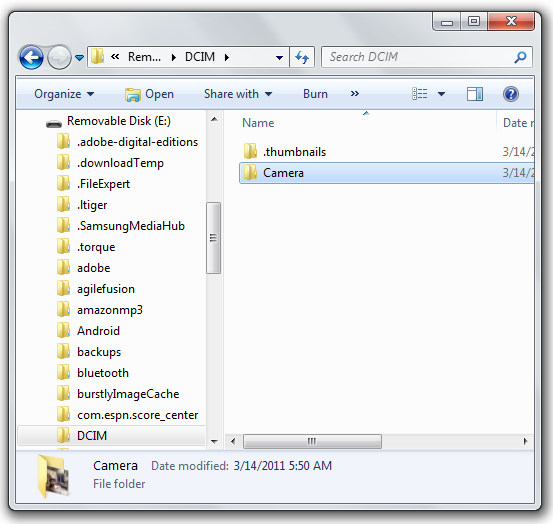Go back using the blue Back arrow

click(31, 57)
